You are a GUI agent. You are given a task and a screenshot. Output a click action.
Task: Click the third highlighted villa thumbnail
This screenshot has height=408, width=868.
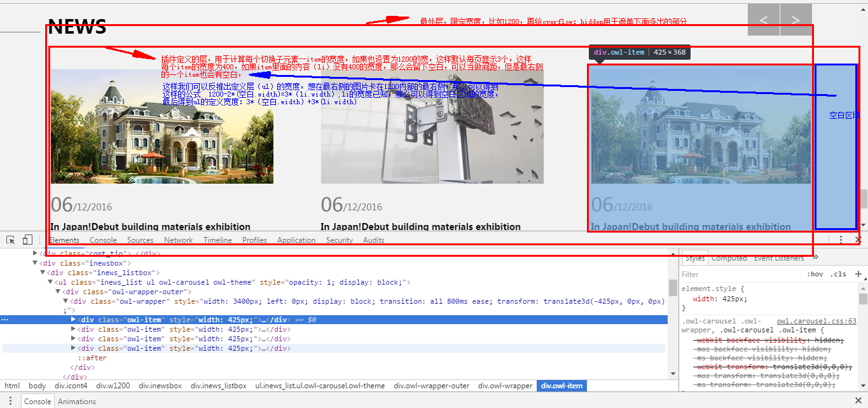(701, 126)
